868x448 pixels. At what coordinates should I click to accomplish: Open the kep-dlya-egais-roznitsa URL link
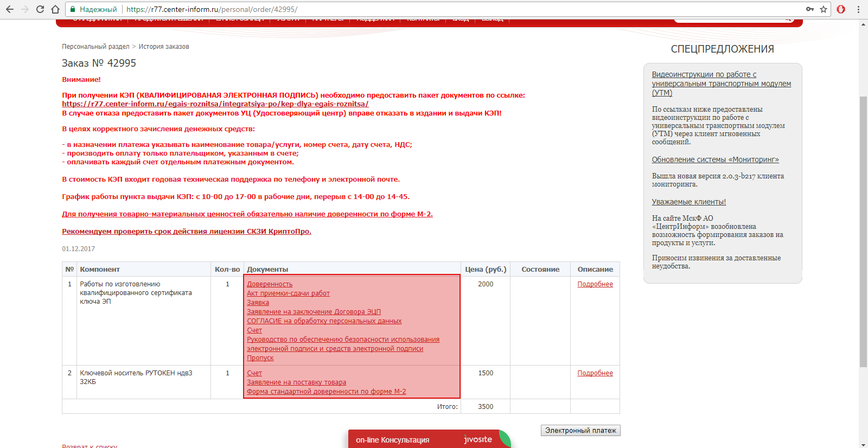(x=215, y=104)
